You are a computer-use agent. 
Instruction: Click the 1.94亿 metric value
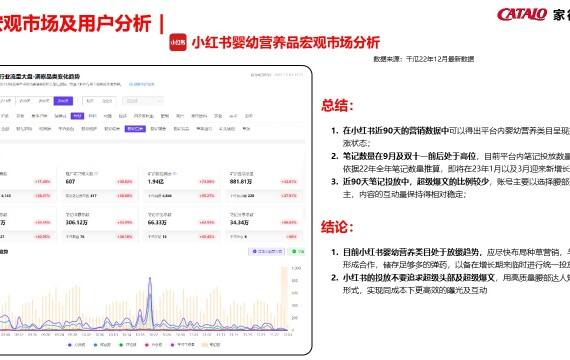(155, 181)
